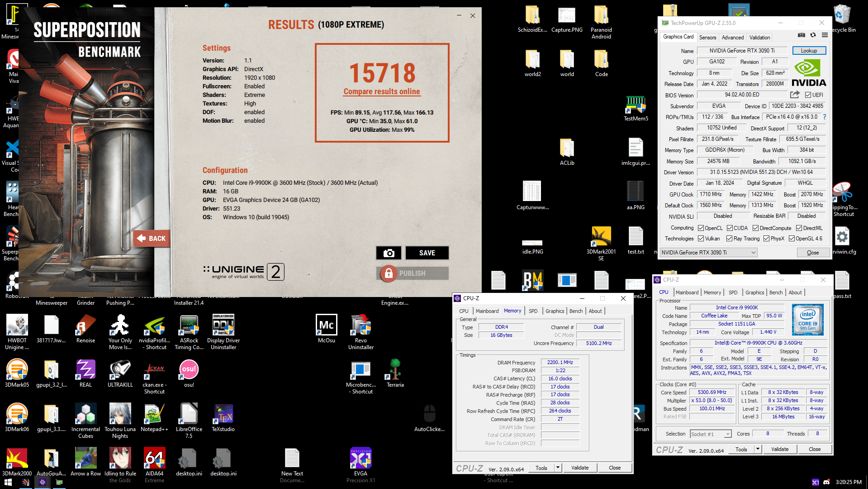Screen dimensions: 868x489
Task: Click the Bus Interface question mark
Action: tap(825, 117)
